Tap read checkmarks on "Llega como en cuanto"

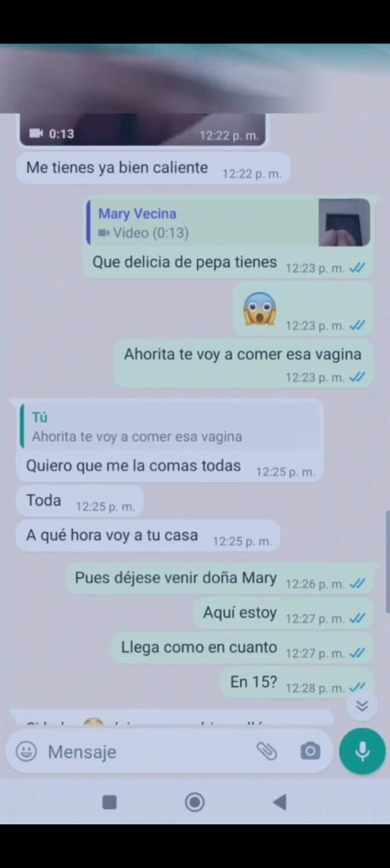(357, 653)
